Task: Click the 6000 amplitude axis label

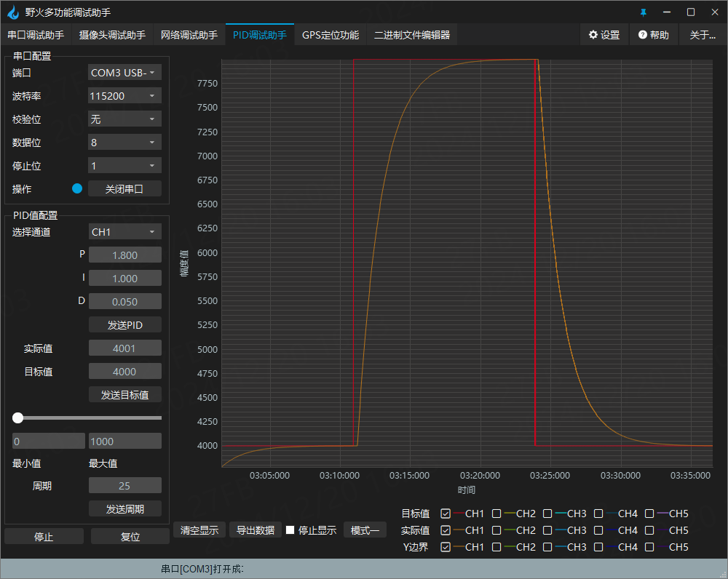Action: (207, 253)
